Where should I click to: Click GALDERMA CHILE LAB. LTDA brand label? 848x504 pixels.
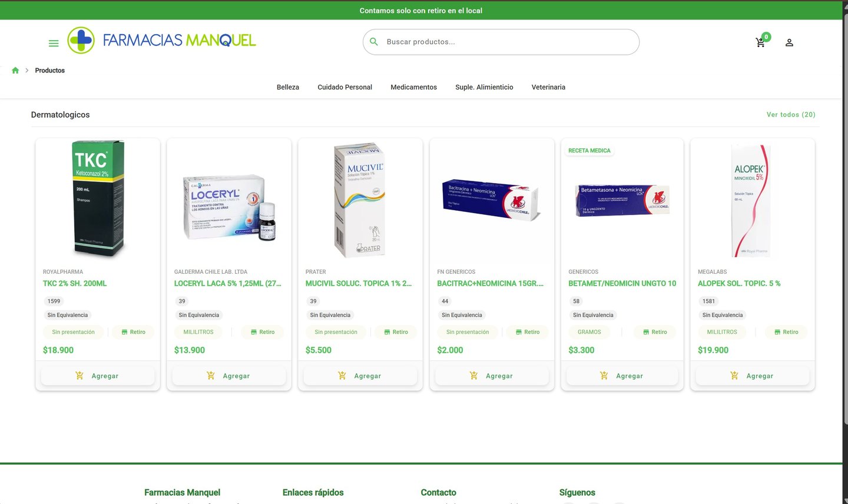[211, 272]
